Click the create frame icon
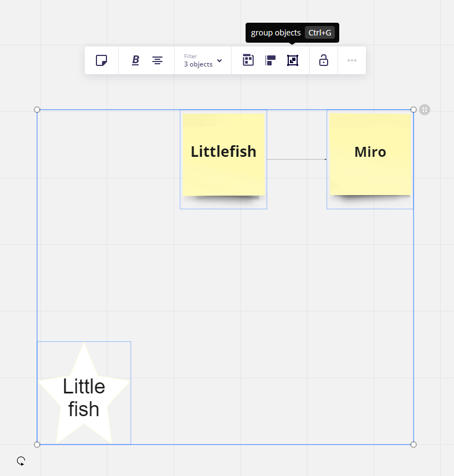 tap(248, 60)
